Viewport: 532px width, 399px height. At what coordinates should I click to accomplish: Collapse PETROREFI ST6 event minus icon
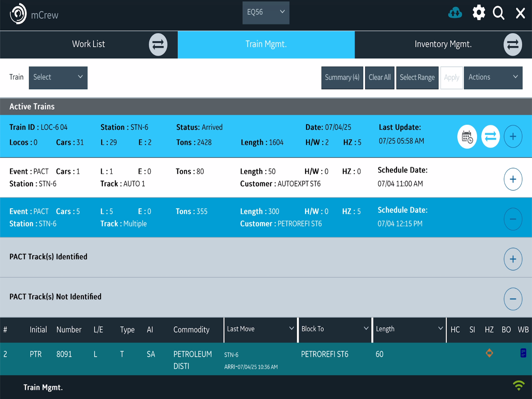click(513, 219)
